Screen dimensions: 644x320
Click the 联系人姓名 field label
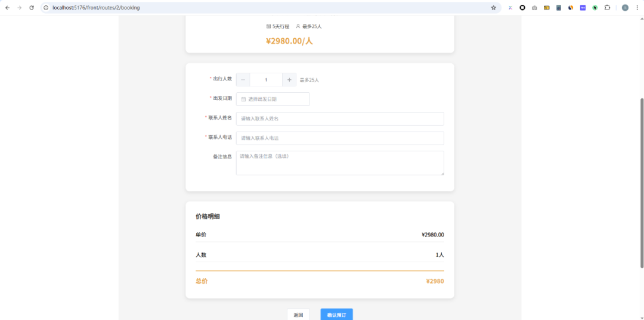(220, 118)
